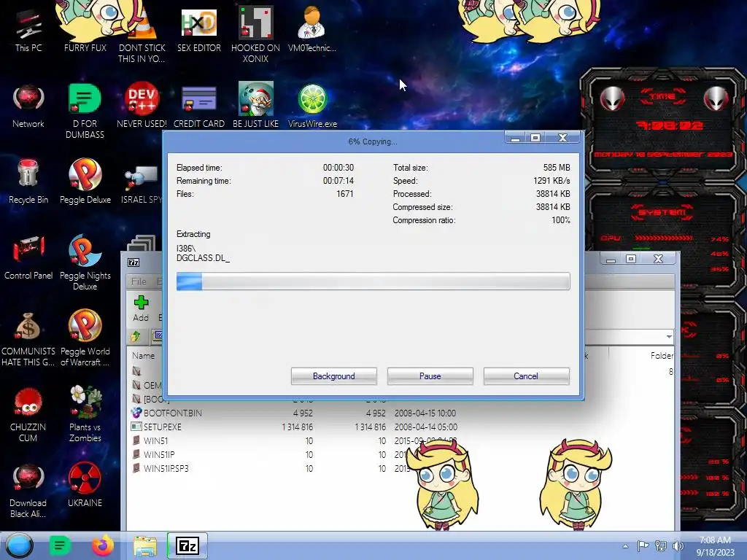Open Control Panel desktop icon
Screen dimensions: 747x560
coord(28,257)
